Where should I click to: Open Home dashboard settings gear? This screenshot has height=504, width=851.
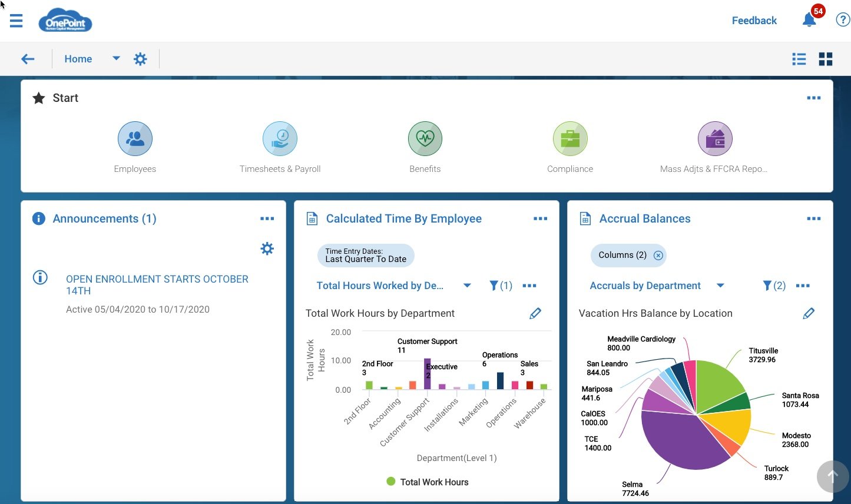tap(140, 59)
